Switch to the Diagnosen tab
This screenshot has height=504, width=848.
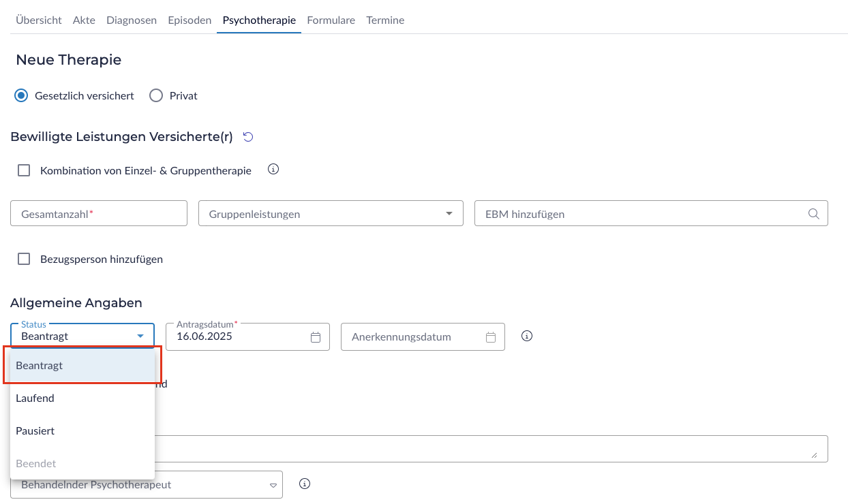tap(132, 20)
